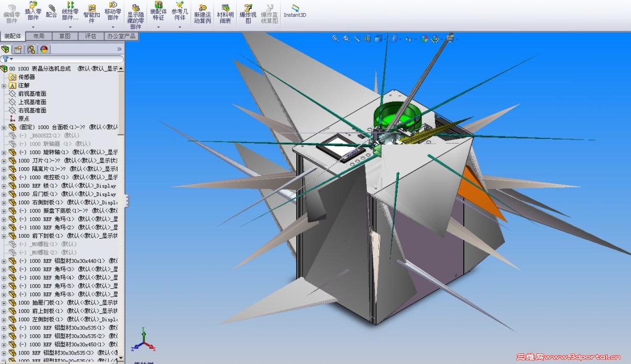This screenshot has width=631, height=364.
Task: Open the FeatureManager design tree panel tab
Action: 6,49
